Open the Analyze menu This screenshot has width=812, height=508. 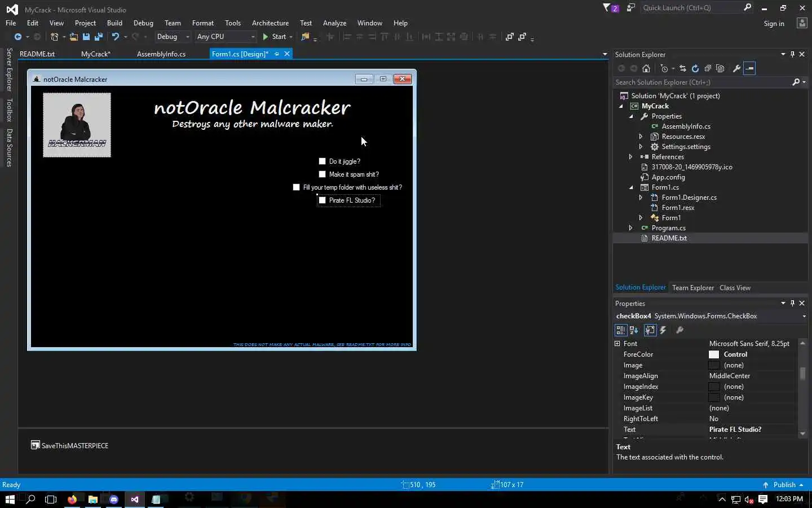tap(334, 23)
